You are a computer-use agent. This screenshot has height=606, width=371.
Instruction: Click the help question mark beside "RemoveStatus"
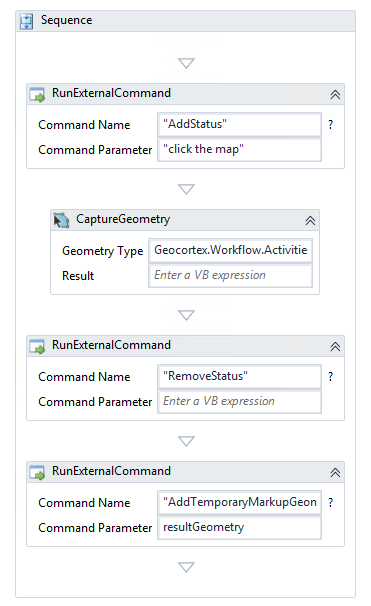[330, 376]
